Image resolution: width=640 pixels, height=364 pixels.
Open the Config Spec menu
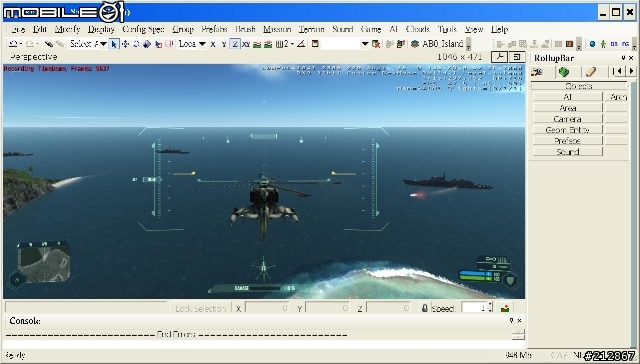pyautogui.click(x=143, y=29)
